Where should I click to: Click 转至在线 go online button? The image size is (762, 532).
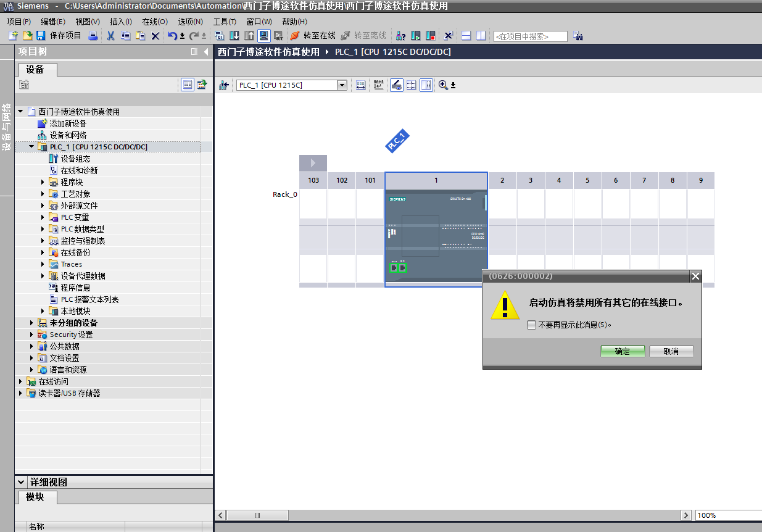(313, 36)
